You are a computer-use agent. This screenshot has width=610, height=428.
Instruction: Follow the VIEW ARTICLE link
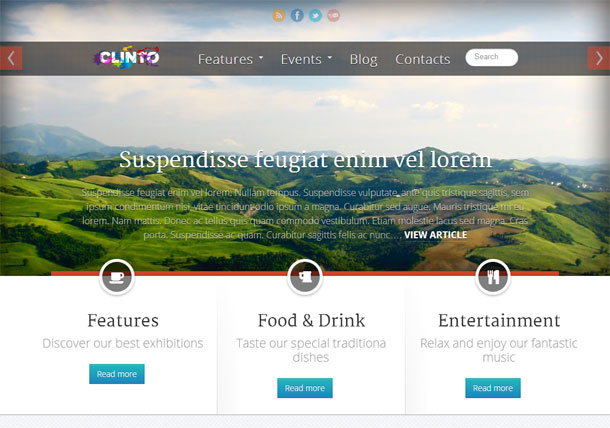tap(435, 235)
